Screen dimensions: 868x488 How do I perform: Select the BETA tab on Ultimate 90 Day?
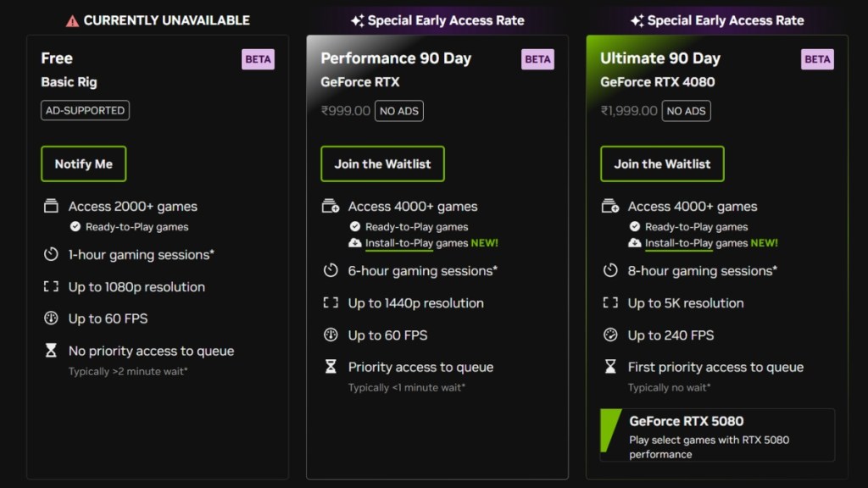[817, 58]
